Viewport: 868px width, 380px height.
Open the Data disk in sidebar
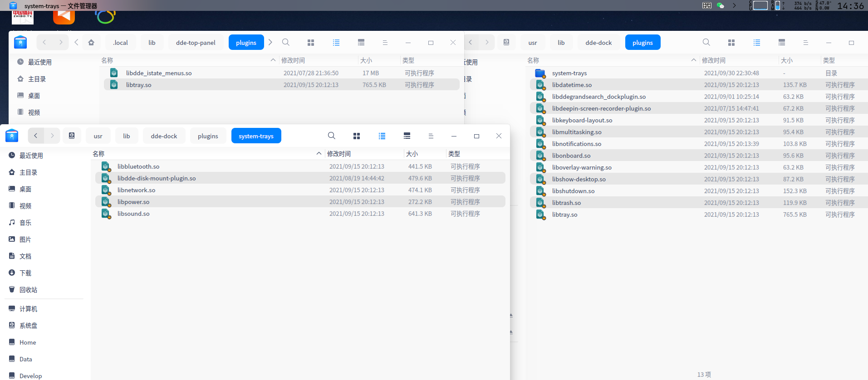tap(26, 359)
